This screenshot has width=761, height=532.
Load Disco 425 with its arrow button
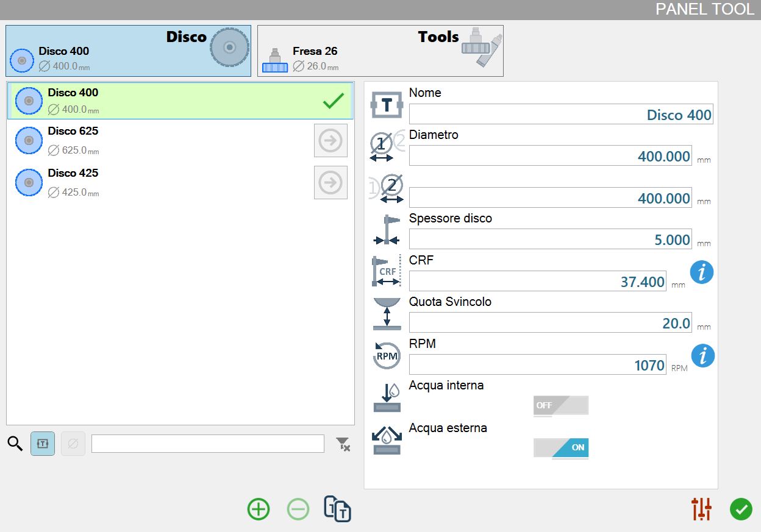(x=330, y=182)
